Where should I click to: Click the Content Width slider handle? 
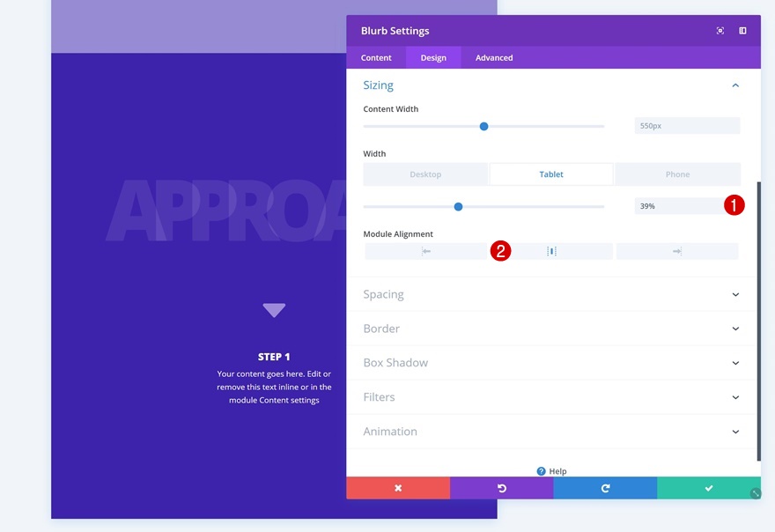pos(483,127)
